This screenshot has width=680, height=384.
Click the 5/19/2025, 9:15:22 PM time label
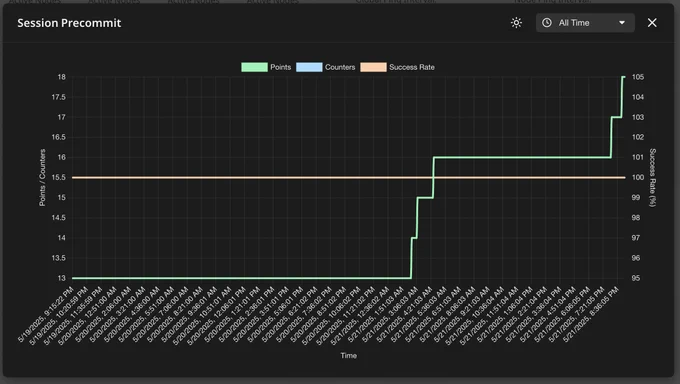coord(46,314)
